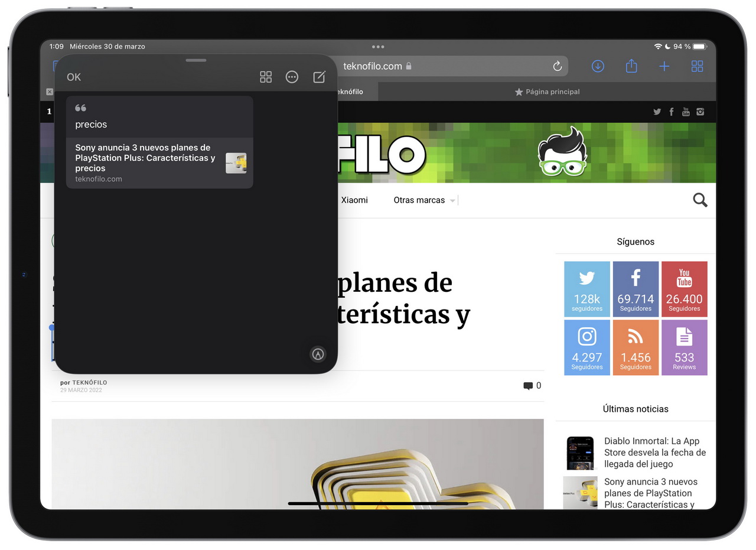Open Safari downloads
The height and width of the screenshot is (550, 756).
[x=598, y=66]
